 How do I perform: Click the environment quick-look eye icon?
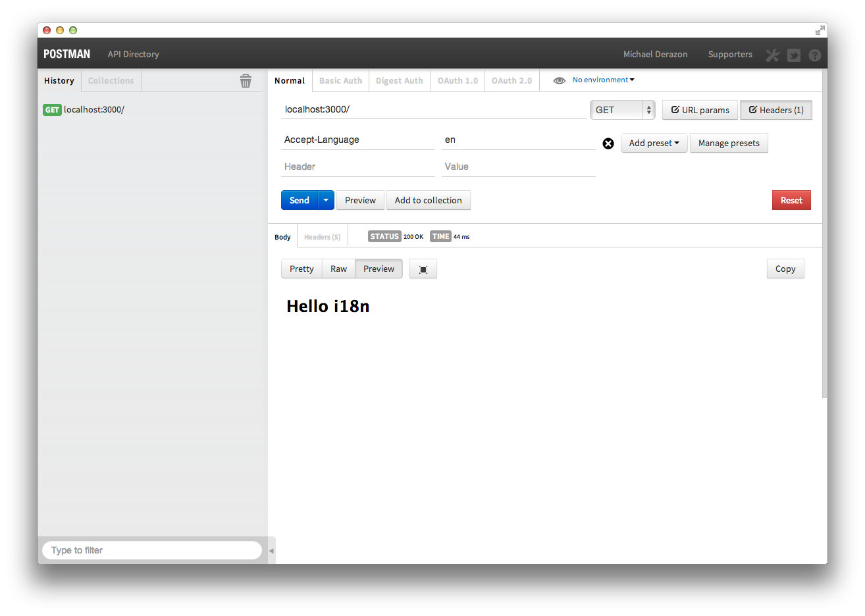coord(559,80)
